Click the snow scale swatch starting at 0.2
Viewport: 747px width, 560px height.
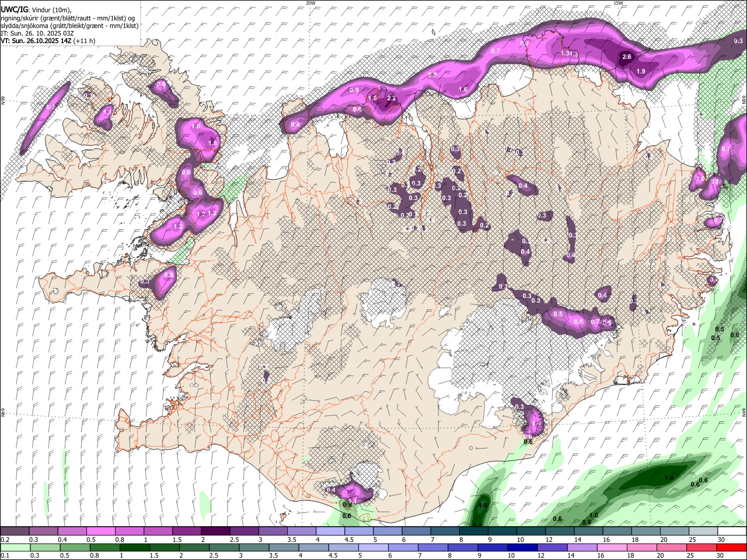(x=15, y=531)
